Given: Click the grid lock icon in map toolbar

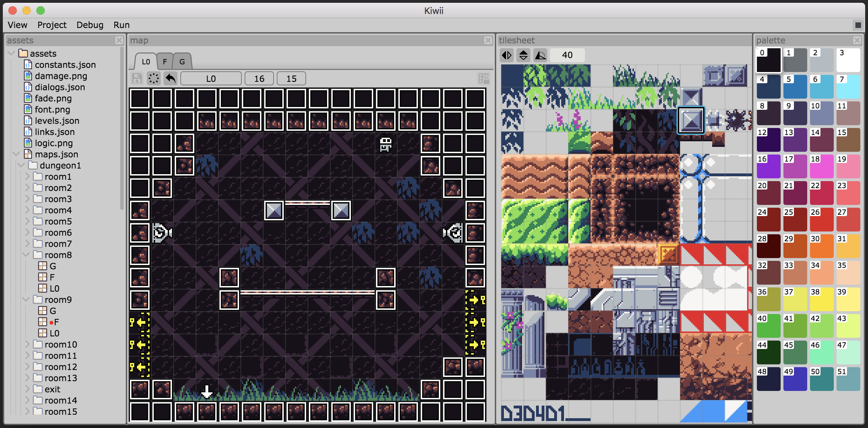Looking at the screenshot, I should point(484,78).
